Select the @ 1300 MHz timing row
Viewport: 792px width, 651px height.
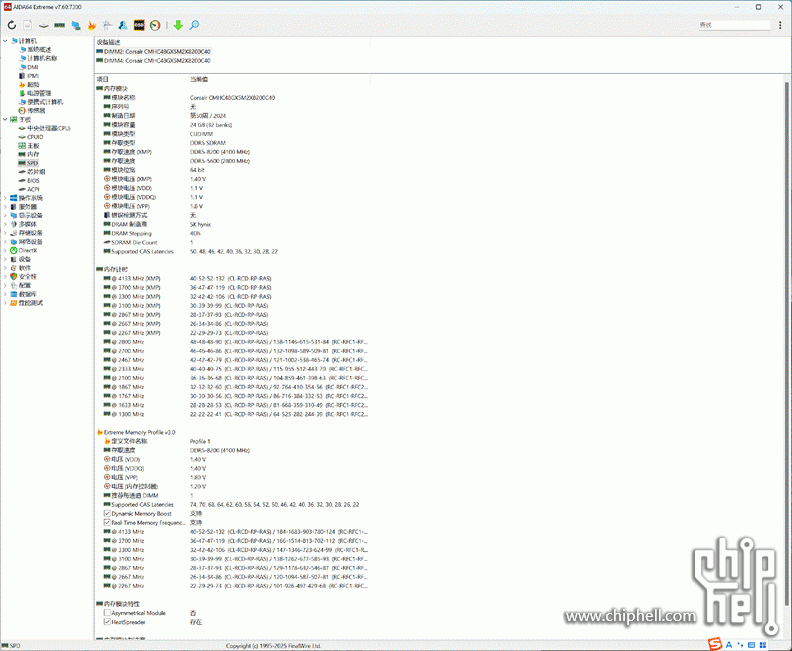[x=232, y=414]
